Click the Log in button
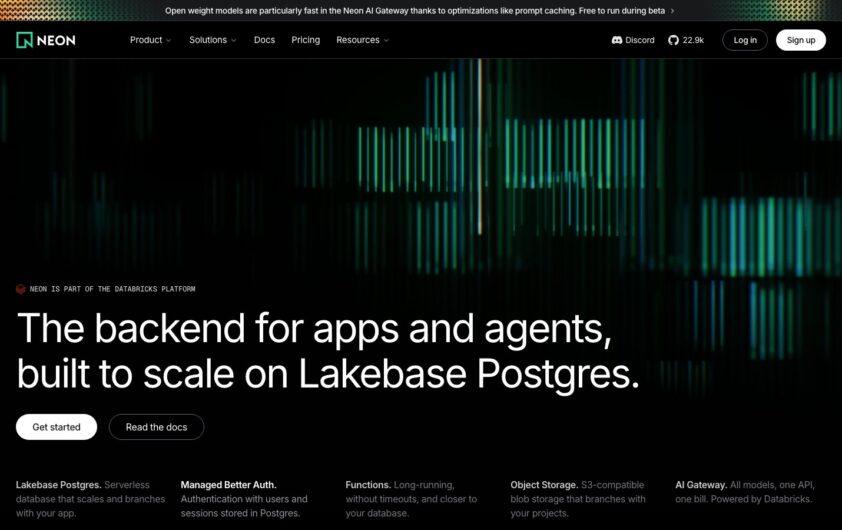Image resolution: width=842 pixels, height=530 pixels. (x=745, y=40)
